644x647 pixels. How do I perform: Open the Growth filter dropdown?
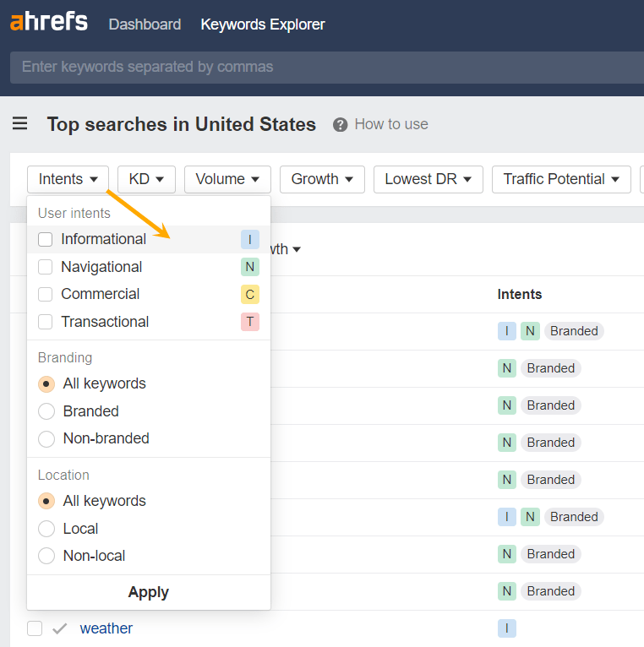322,180
